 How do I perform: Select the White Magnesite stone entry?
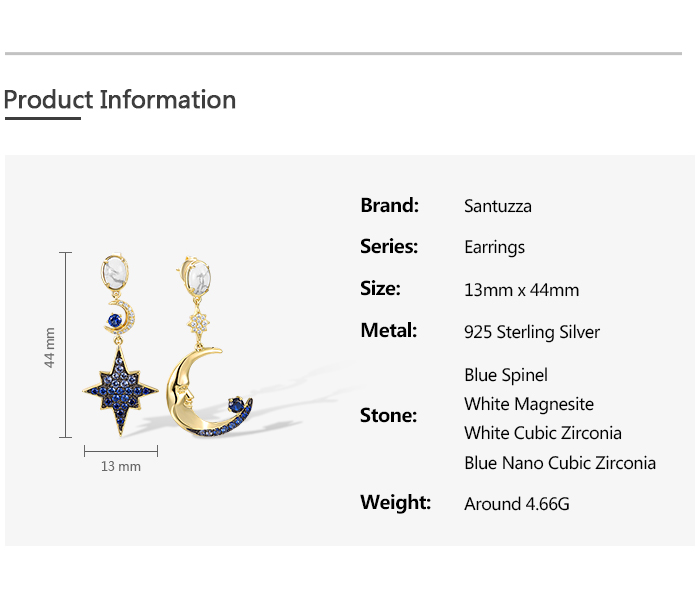click(529, 404)
